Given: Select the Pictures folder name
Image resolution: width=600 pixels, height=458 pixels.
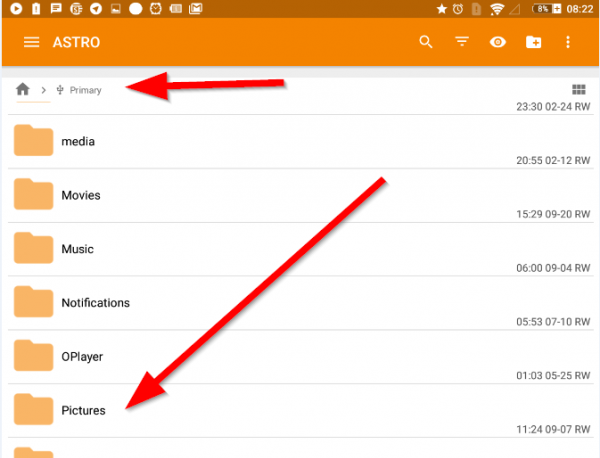Looking at the screenshot, I should click(x=83, y=411).
